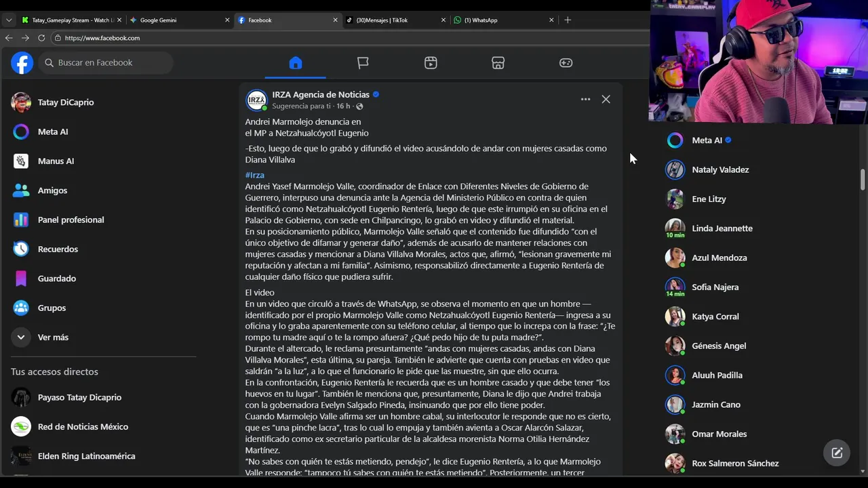Open IRZA Agencia de Noticias page link

(x=321, y=94)
